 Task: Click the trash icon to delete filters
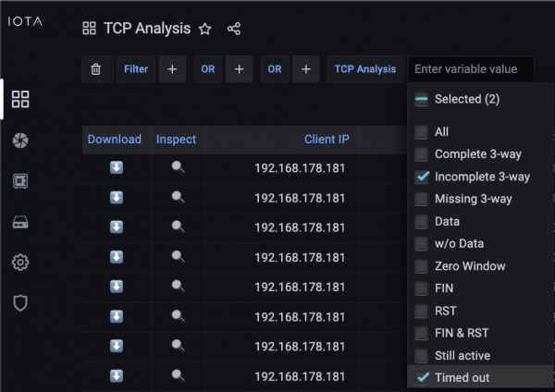(95, 69)
